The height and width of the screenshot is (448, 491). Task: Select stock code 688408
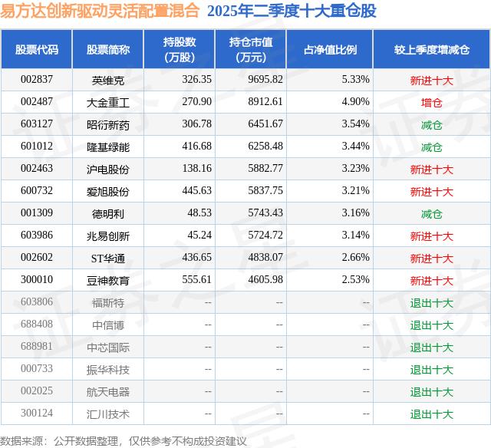tap(37, 324)
